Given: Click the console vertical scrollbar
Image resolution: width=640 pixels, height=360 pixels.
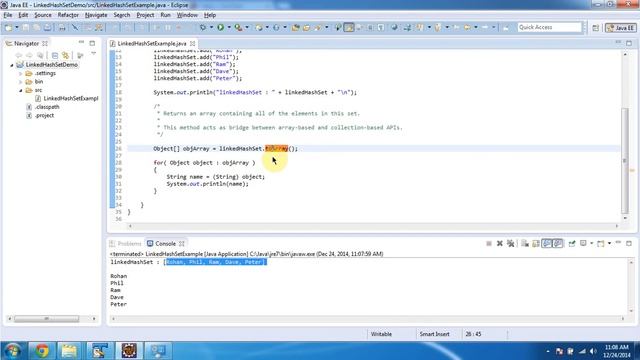Looking at the screenshot, I should point(631,286).
